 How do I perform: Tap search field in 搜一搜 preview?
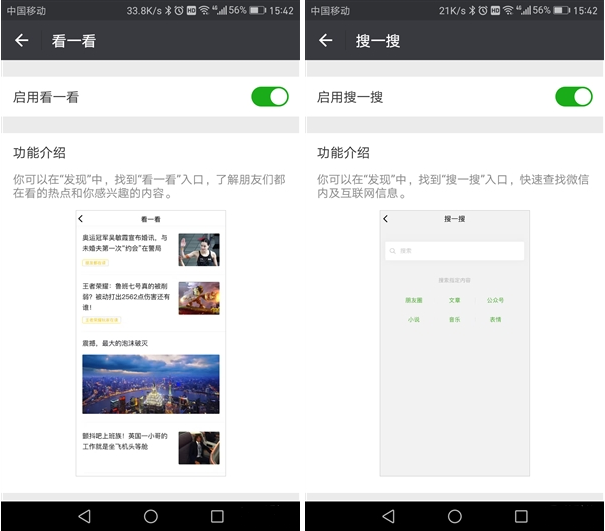(455, 251)
